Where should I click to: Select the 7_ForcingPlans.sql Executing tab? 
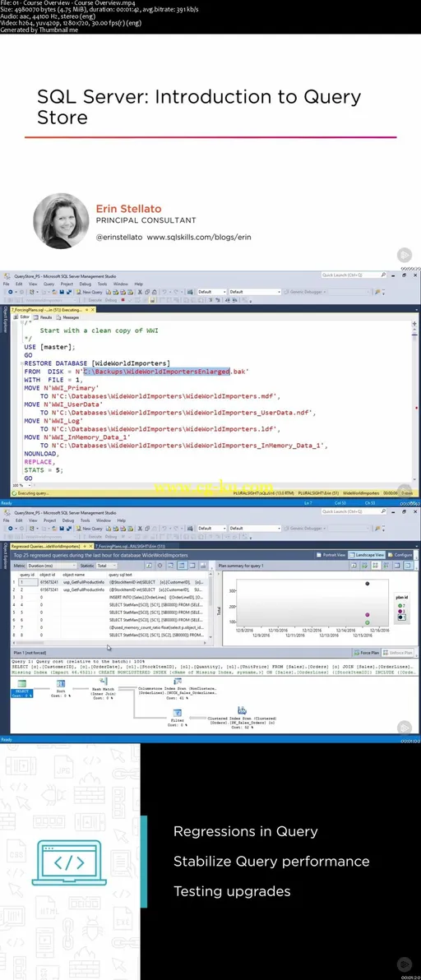[53, 309]
